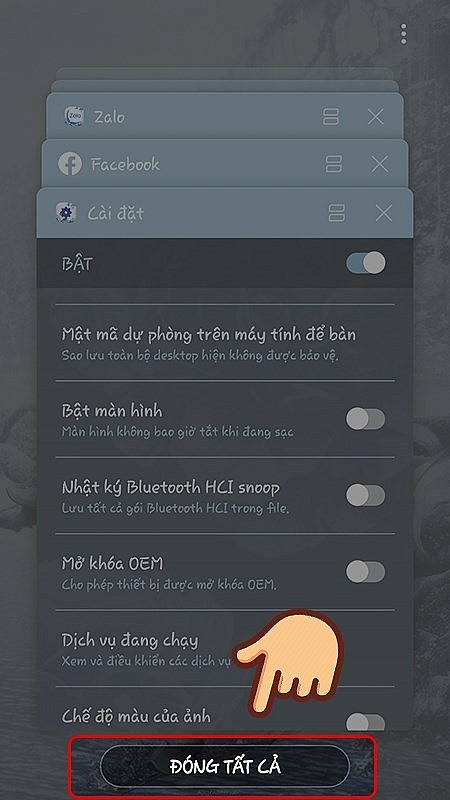Open the three-dot overflow menu
This screenshot has height=800, width=450.
[404, 34]
